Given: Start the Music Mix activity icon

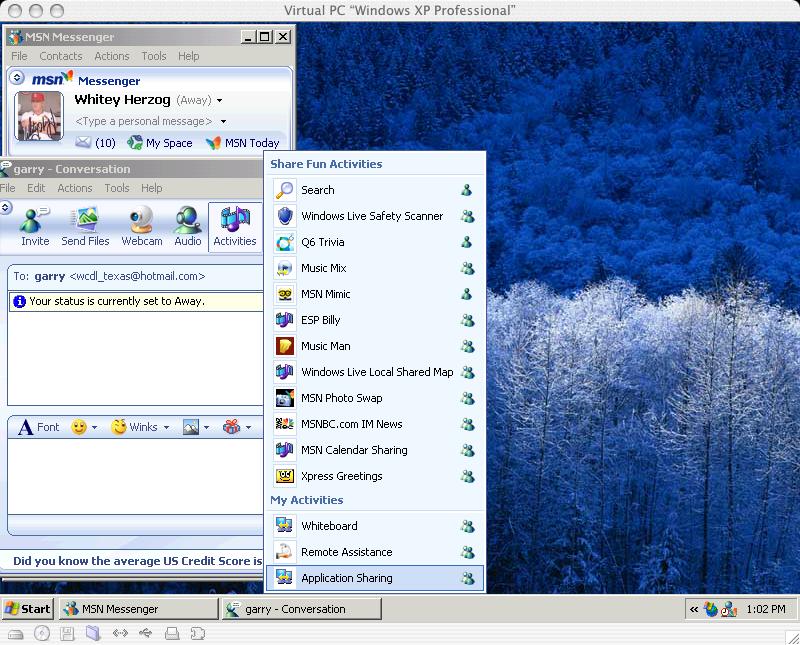Looking at the screenshot, I should click(285, 268).
